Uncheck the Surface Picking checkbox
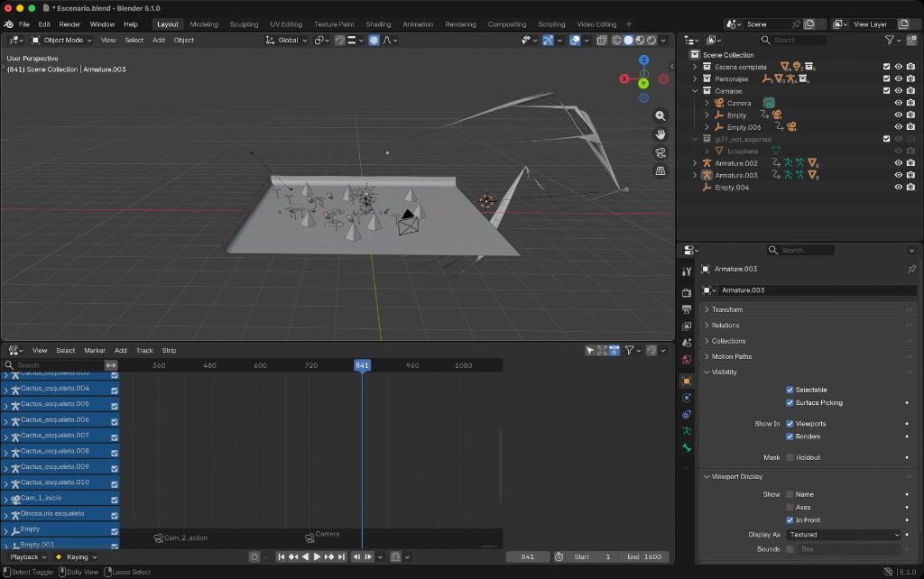 (x=790, y=403)
